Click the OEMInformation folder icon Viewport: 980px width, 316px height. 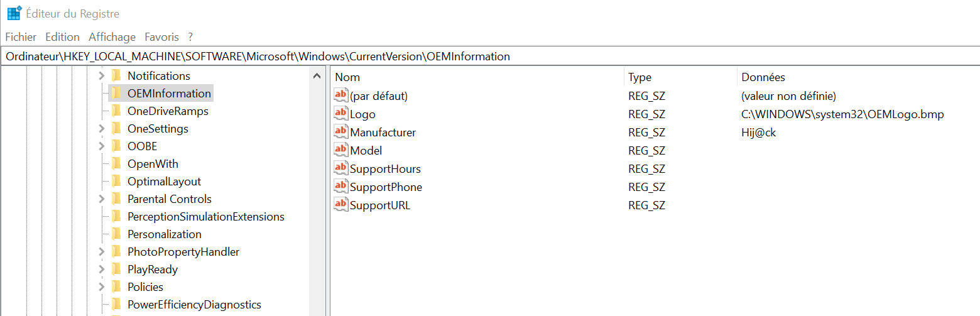116,93
